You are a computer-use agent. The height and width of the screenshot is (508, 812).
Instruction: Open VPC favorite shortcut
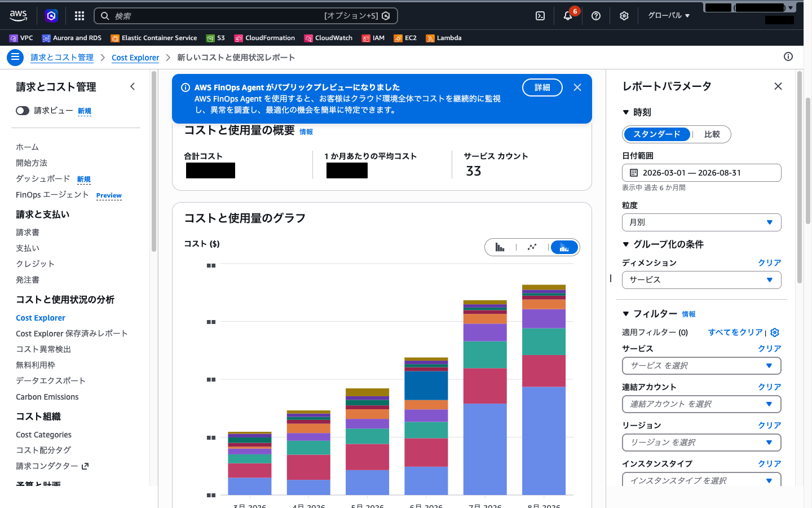pyautogui.click(x=21, y=38)
